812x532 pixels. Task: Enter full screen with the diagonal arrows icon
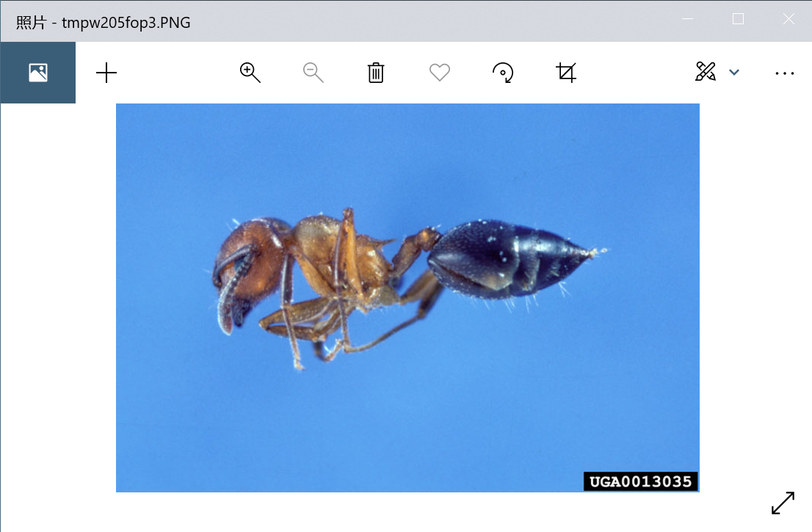point(783,503)
